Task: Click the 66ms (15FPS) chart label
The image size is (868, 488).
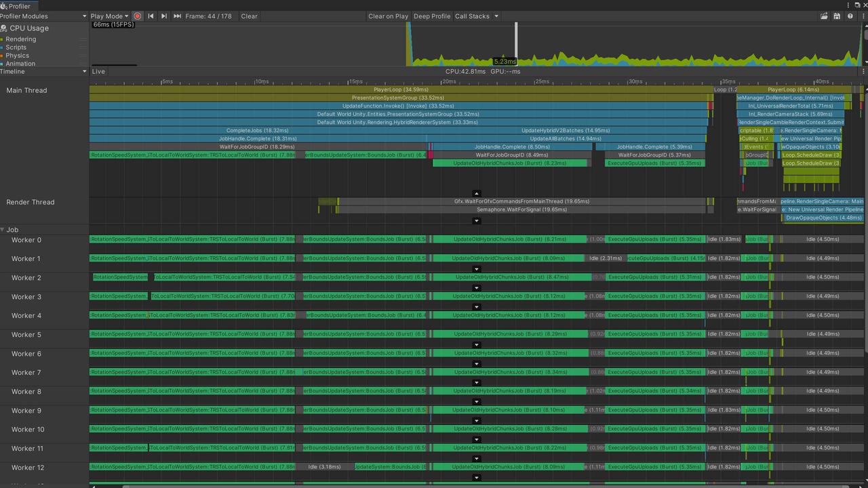Action: click(x=113, y=24)
